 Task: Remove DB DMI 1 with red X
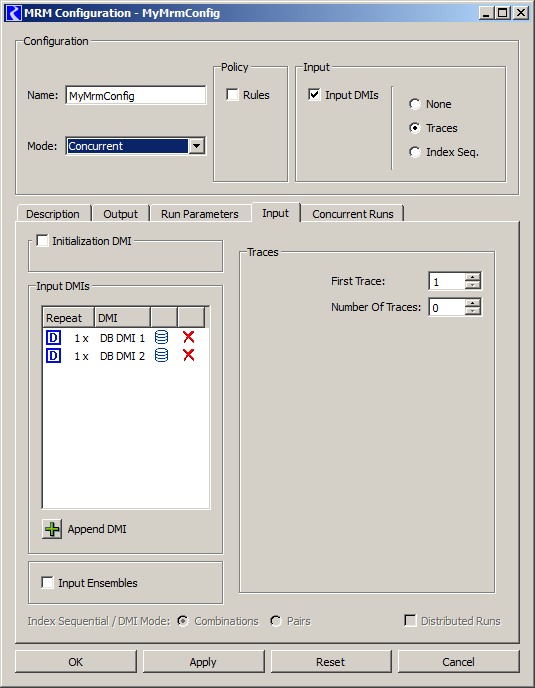click(189, 337)
